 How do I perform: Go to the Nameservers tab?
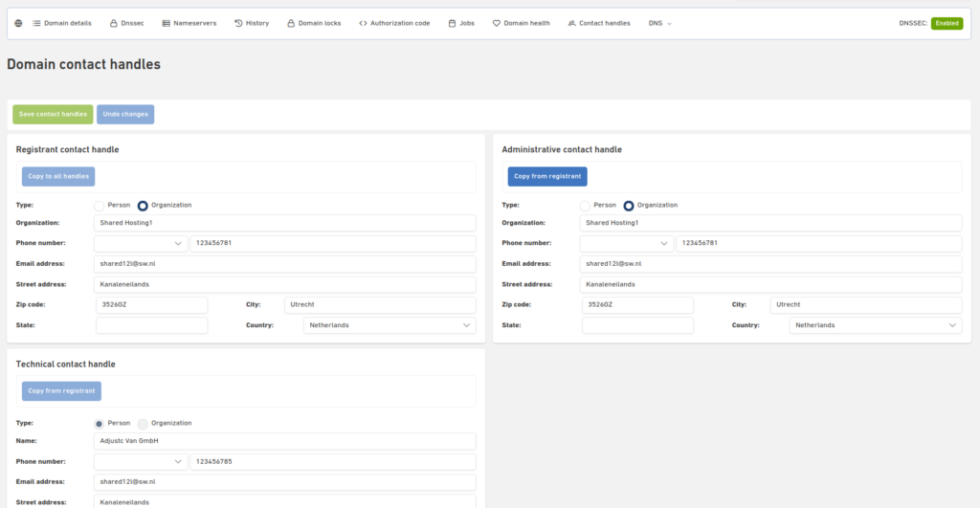189,23
